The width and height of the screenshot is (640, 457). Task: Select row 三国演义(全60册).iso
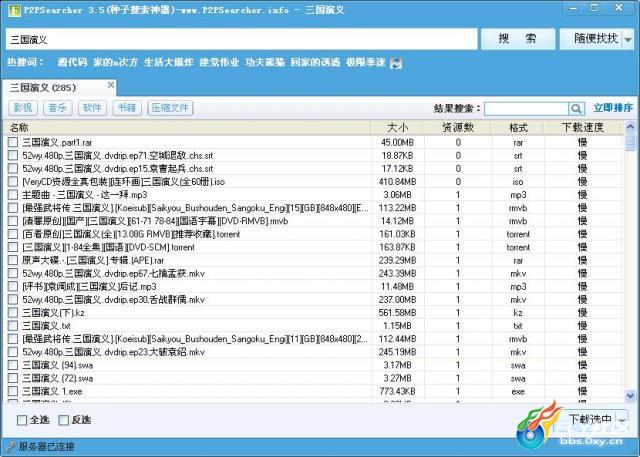[x=313, y=182]
